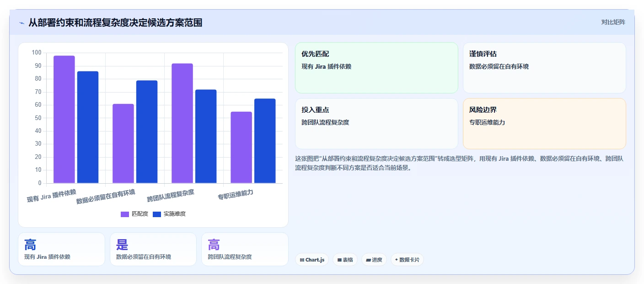This screenshot has height=284, width=644.
Task: Click the y-axis value 50
Action: tap(38, 118)
